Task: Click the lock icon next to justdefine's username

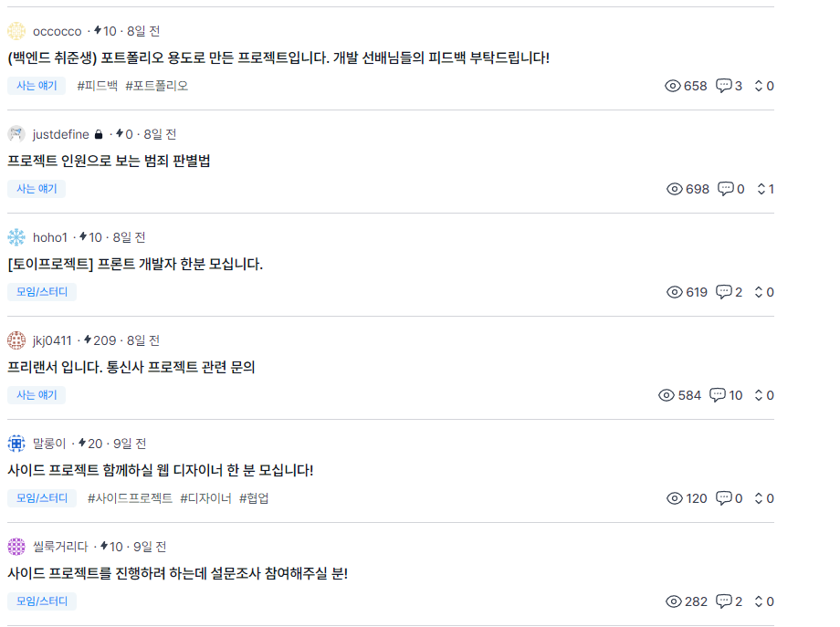Action: [98, 133]
